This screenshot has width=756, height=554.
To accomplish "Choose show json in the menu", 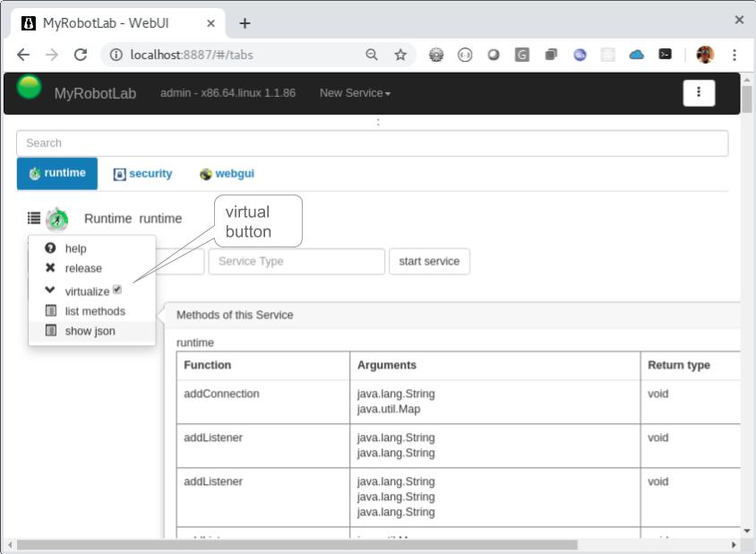I will [91, 331].
